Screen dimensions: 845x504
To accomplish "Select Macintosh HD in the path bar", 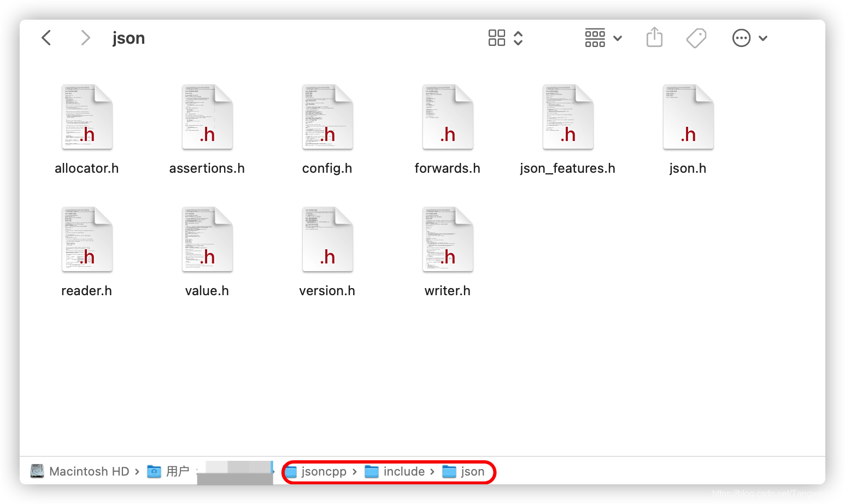I will [x=80, y=471].
